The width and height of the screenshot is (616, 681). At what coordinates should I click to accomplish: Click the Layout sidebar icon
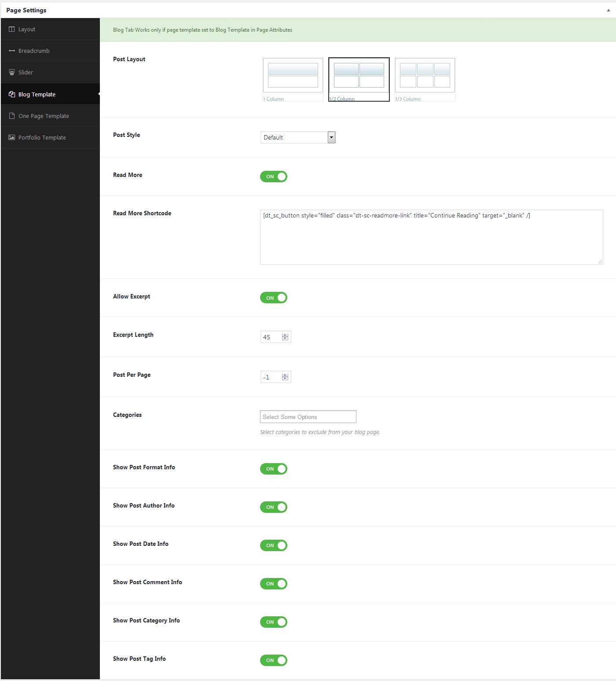tap(12, 29)
